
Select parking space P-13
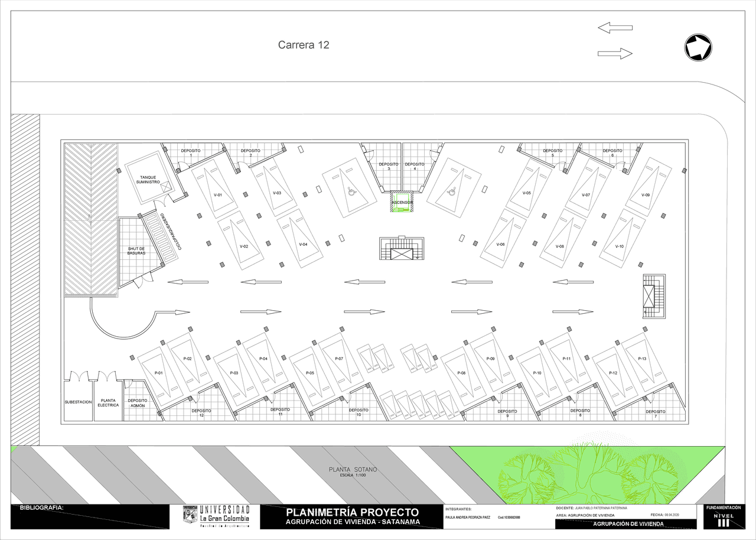(x=643, y=359)
